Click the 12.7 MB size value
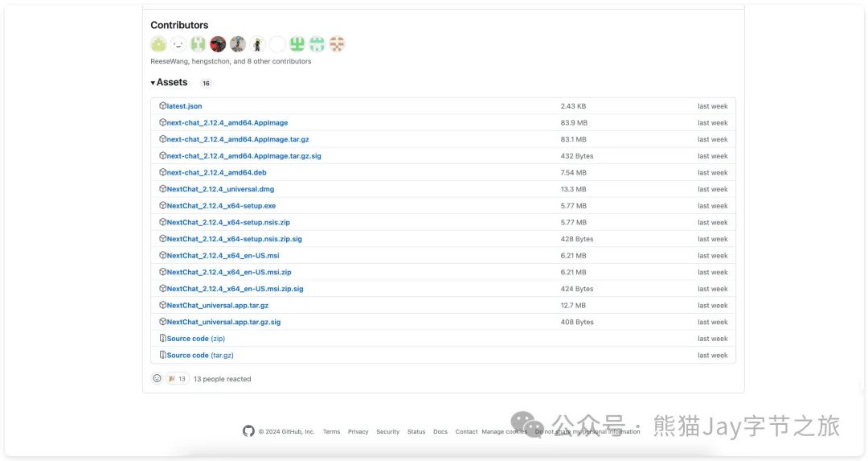The width and height of the screenshot is (868, 461). point(574,306)
